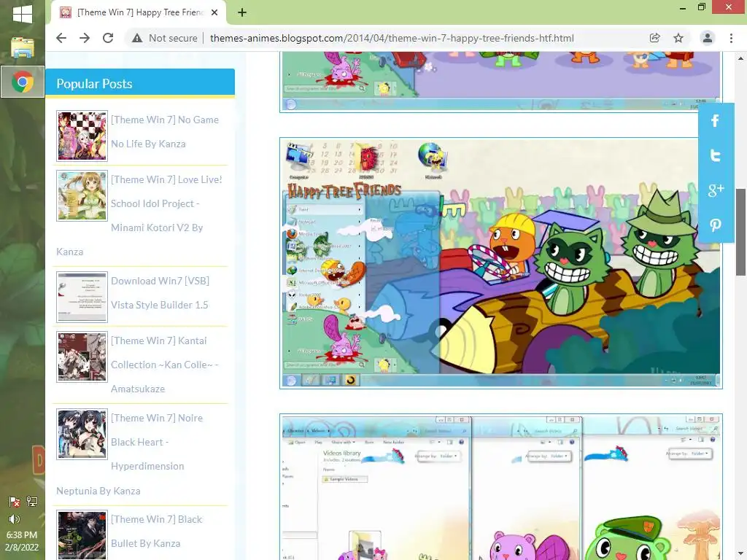The image size is (747, 560).
Task: Open the top partially visible preview image
Action: point(500,82)
